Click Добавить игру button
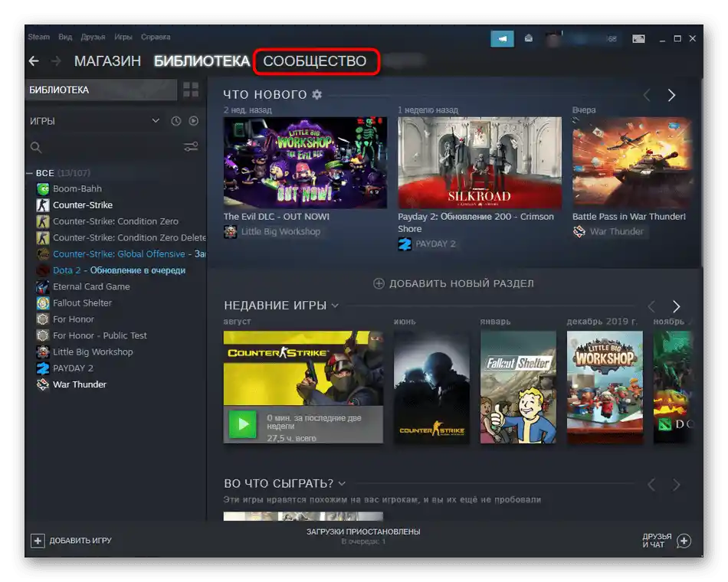This screenshot has height=582, width=728. coord(71,540)
